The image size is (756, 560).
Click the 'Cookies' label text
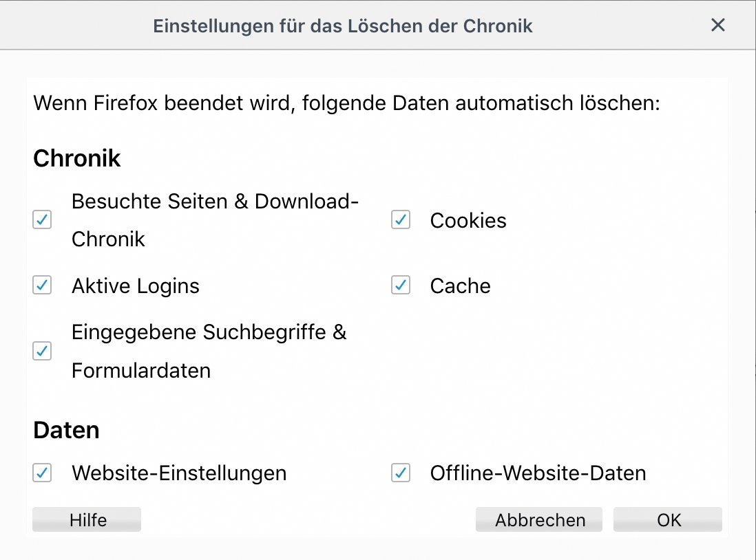click(x=468, y=221)
